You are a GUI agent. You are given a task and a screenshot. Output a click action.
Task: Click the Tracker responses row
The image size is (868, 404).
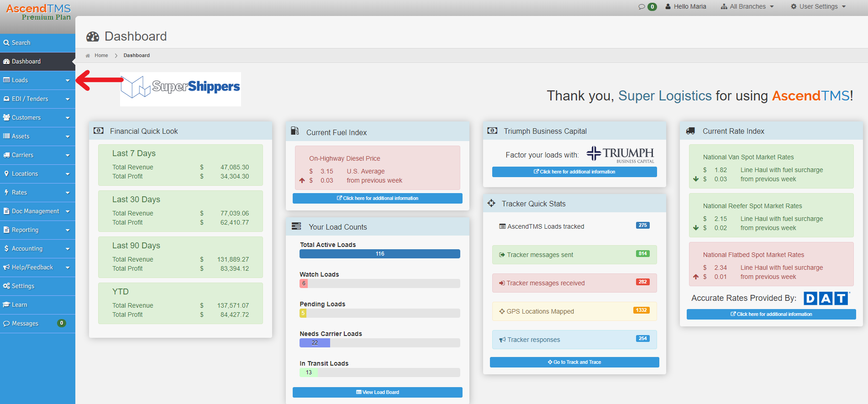[574, 340]
